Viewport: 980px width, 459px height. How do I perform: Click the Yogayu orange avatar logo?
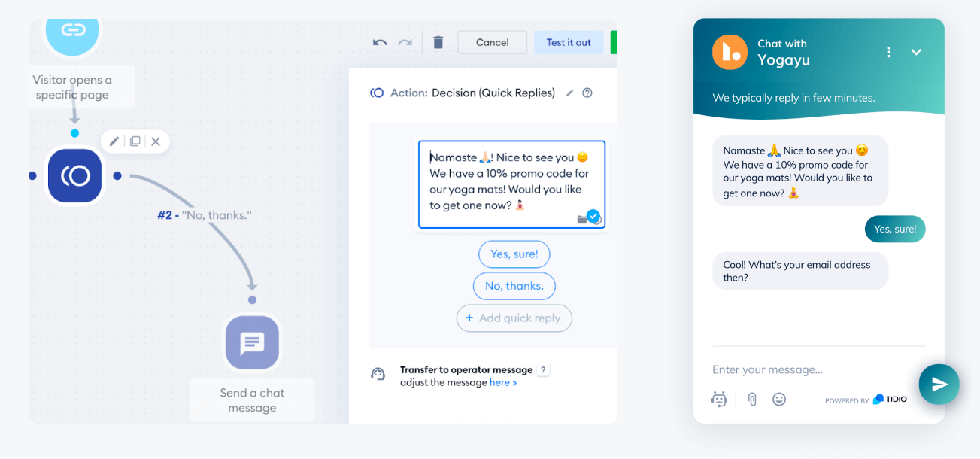tap(730, 52)
